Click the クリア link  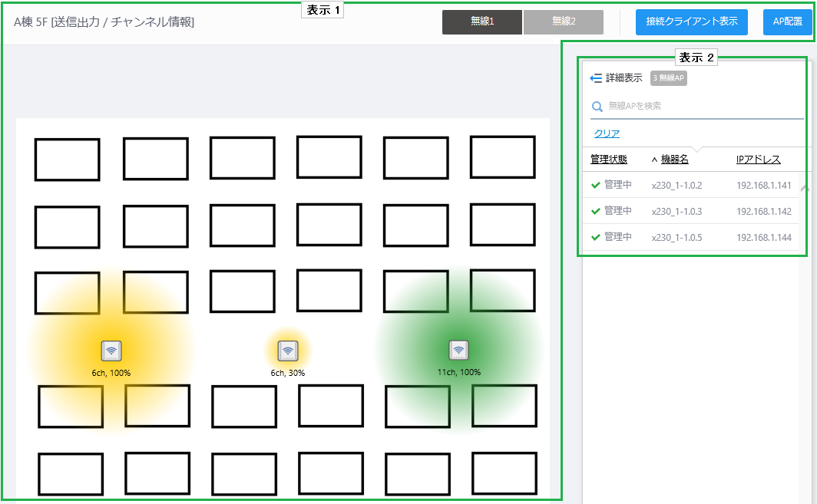coord(607,133)
